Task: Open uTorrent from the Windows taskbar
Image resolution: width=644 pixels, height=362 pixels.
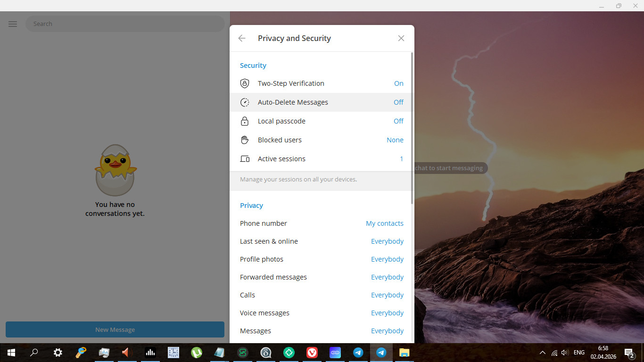Action: coord(197,353)
